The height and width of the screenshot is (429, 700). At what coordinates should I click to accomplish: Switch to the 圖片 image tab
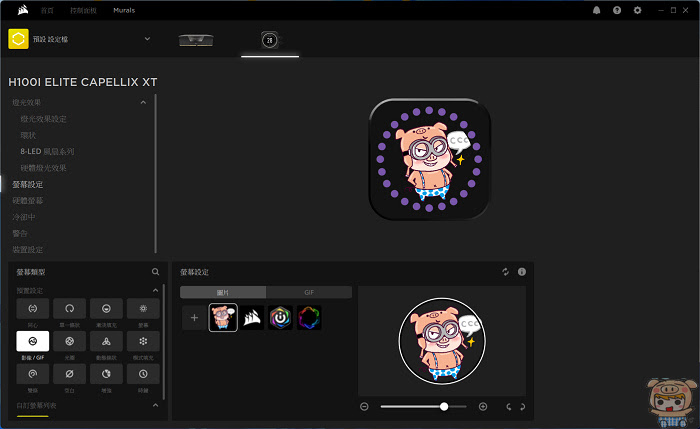tap(223, 292)
